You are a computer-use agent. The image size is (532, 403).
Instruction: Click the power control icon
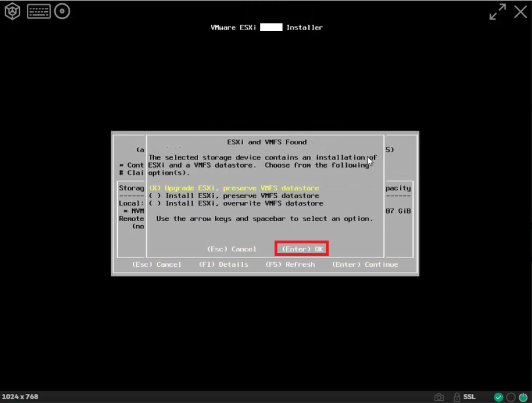(x=523, y=396)
